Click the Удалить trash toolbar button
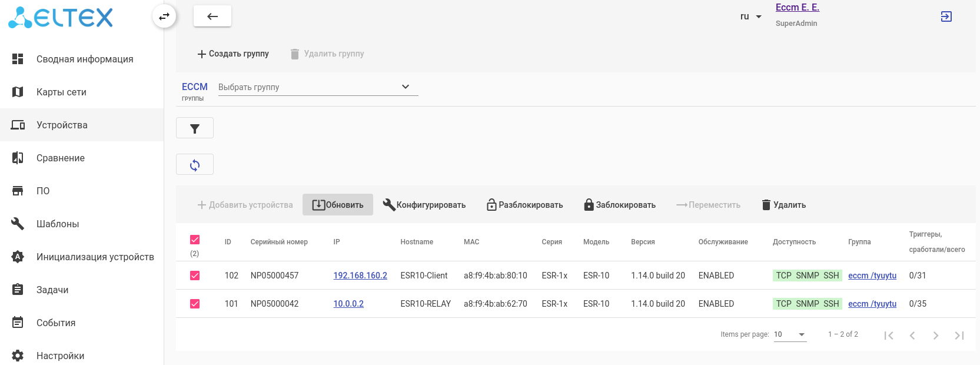The width and height of the screenshot is (980, 365). [783, 205]
